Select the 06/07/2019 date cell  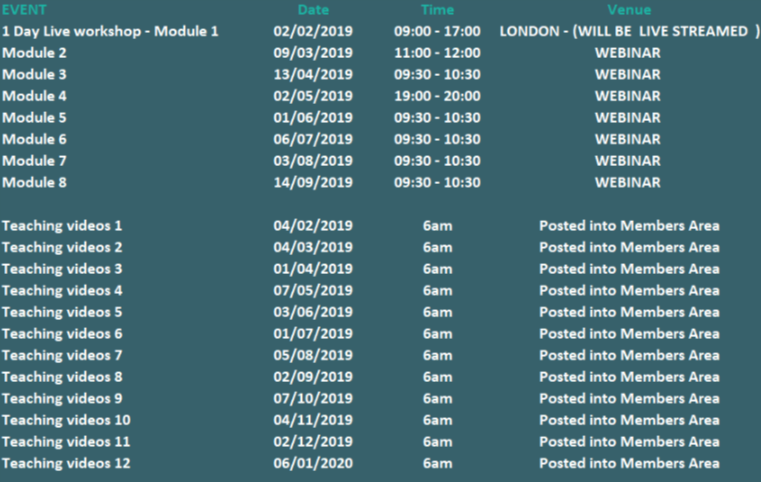[x=313, y=140]
